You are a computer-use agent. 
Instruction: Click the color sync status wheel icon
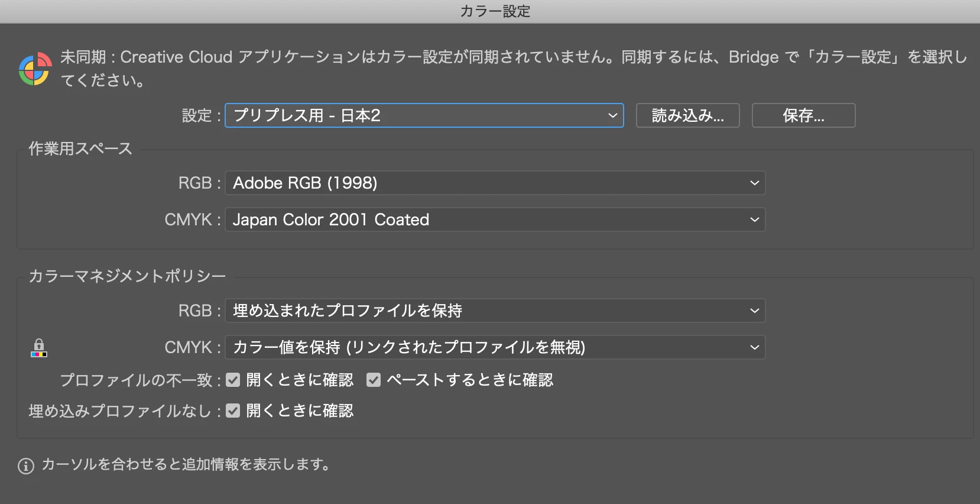[x=35, y=69]
